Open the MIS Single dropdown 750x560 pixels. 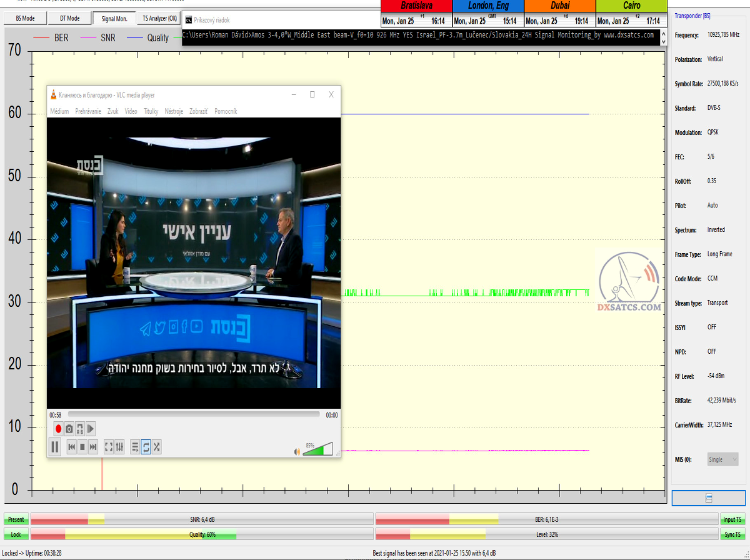(x=722, y=459)
